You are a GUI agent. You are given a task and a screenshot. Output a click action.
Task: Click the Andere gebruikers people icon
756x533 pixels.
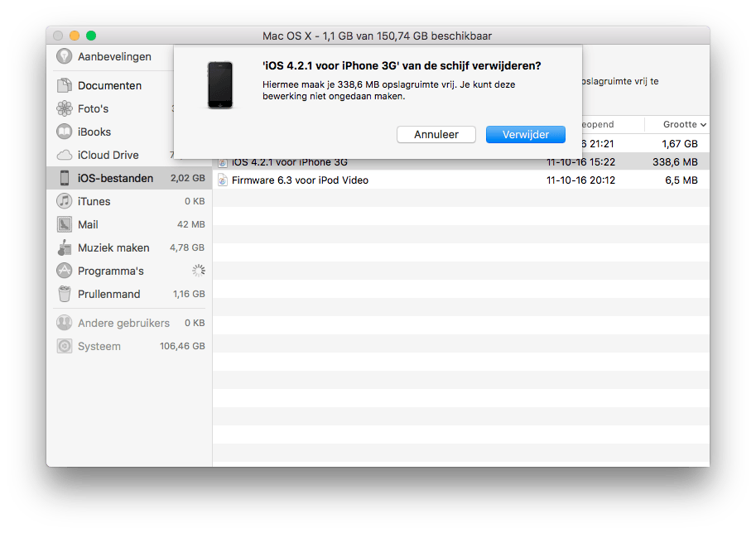64,323
